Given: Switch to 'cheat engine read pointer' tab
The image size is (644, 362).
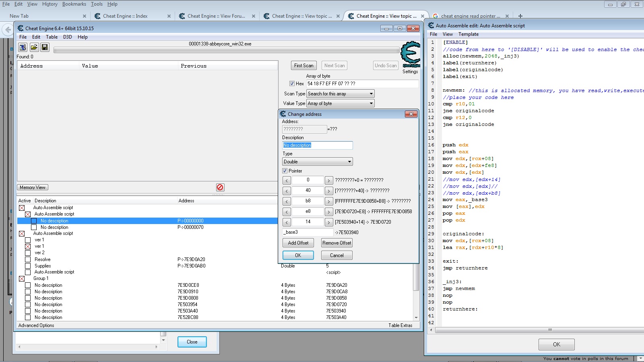Looking at the screenshot, I should point(471,16).
